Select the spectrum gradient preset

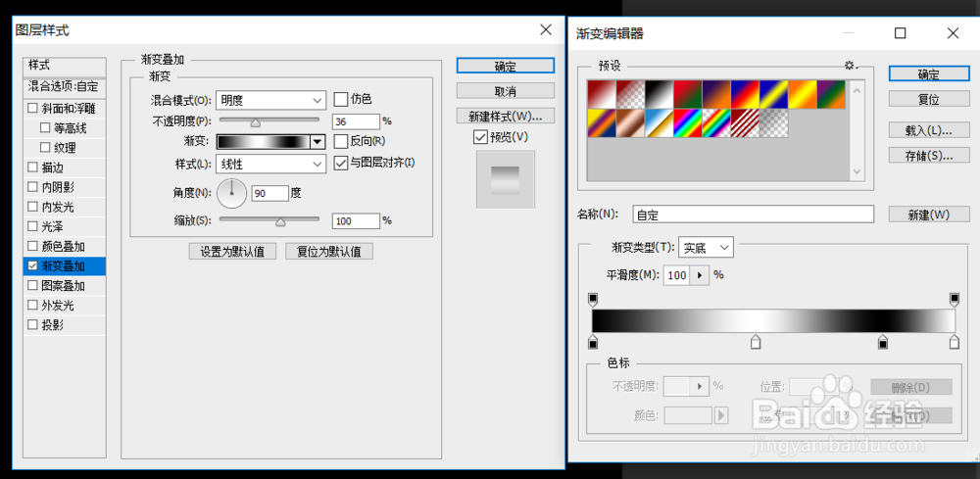688,123
